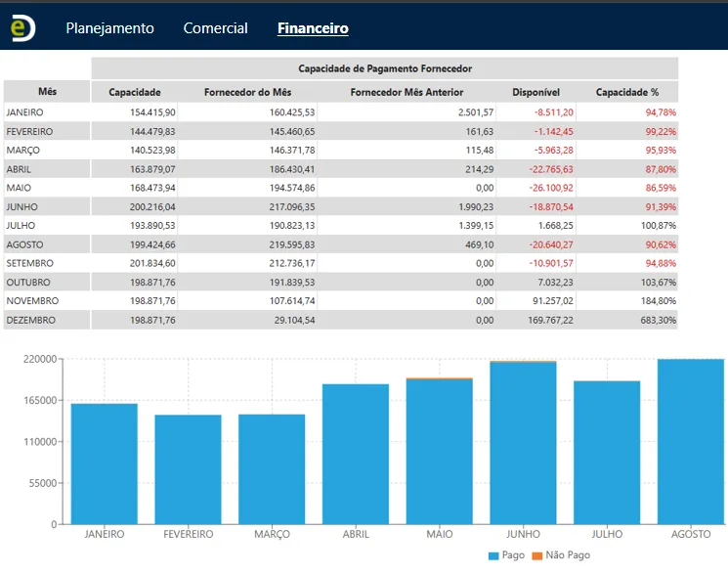Click the Mês column header
Screen dimensions: 728x573
pos(47,92)
